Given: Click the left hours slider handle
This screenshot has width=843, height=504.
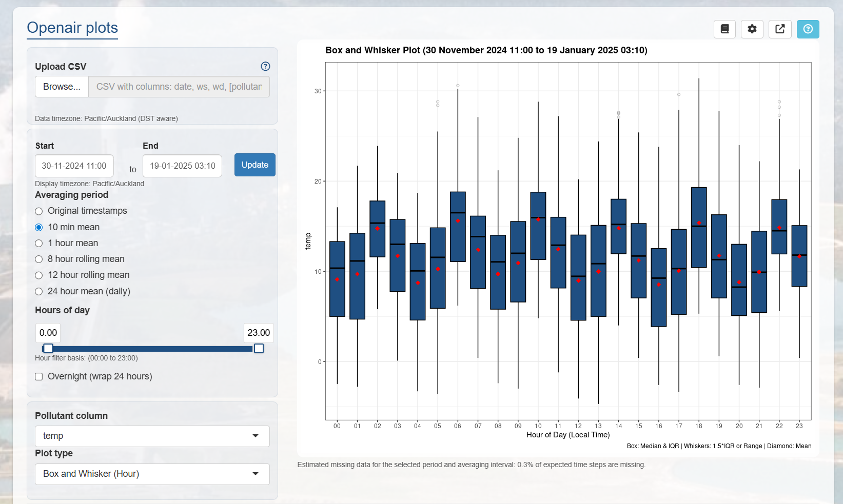Looking at the screenshot, I should pos(48,349).
